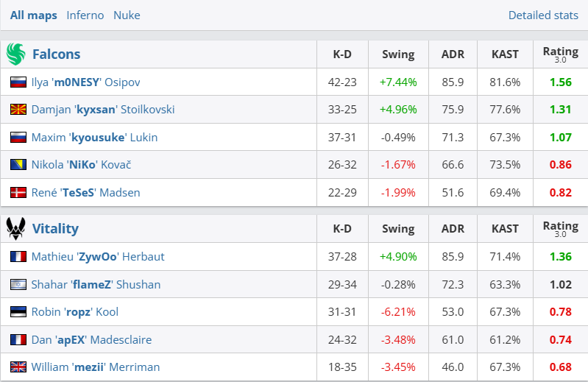Open the Vitality team name link
This screenshot has width=588, height=382.
tap(55, 228)
